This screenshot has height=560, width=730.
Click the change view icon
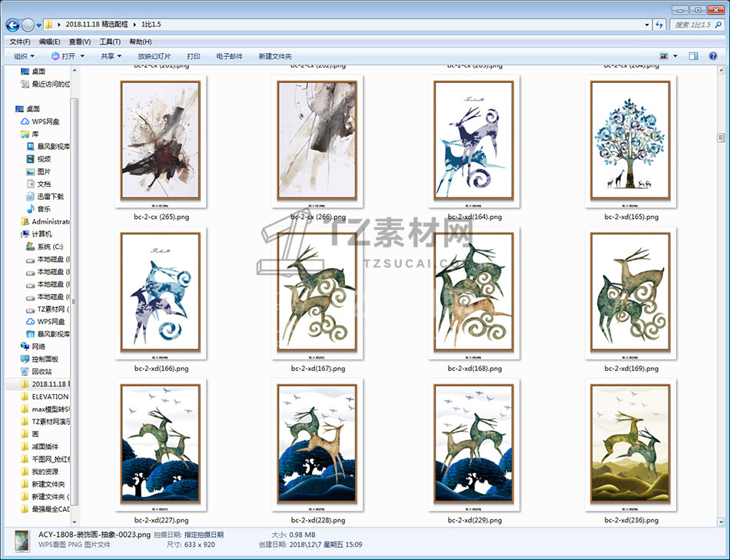(x=664, y=56)
